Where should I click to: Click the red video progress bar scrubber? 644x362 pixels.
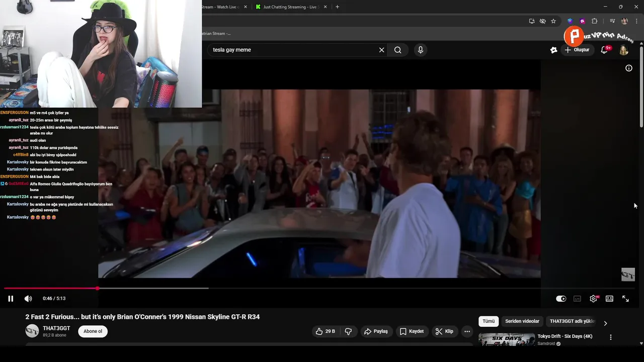(97, 288)
